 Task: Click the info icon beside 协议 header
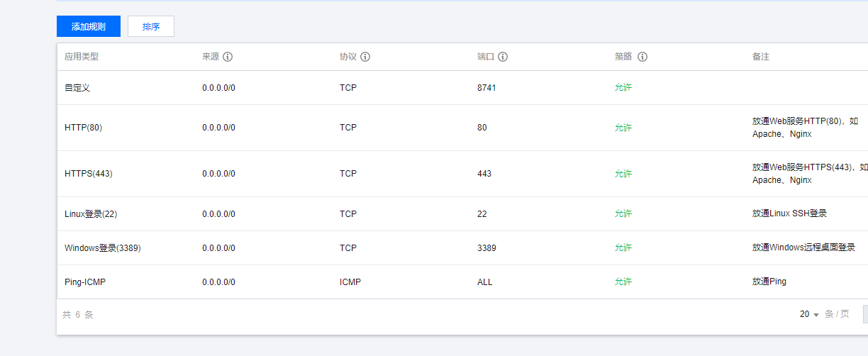point(365,57)
